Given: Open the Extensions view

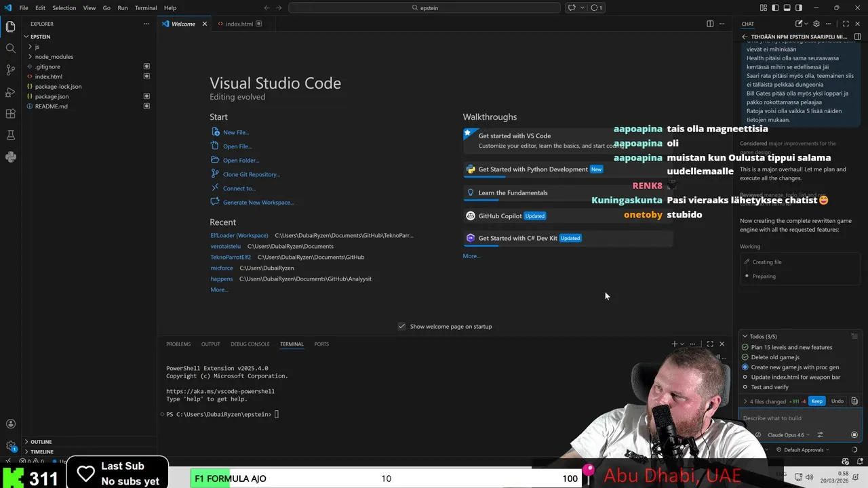Looking at the screenshot, I should point(10,113).
